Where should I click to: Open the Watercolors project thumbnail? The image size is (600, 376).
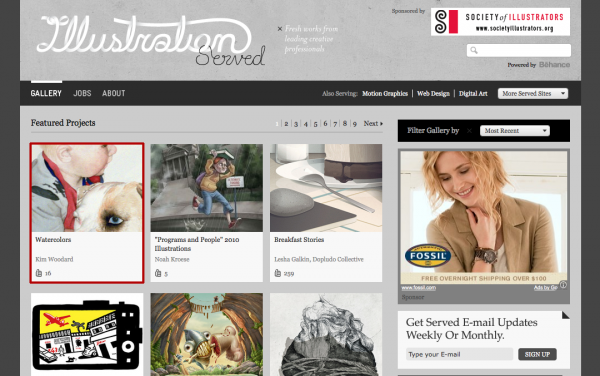pos(87,188)
